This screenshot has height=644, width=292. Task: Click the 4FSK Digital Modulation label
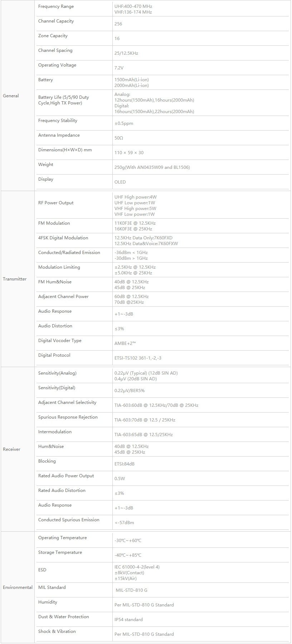click(x=63, y=238)
